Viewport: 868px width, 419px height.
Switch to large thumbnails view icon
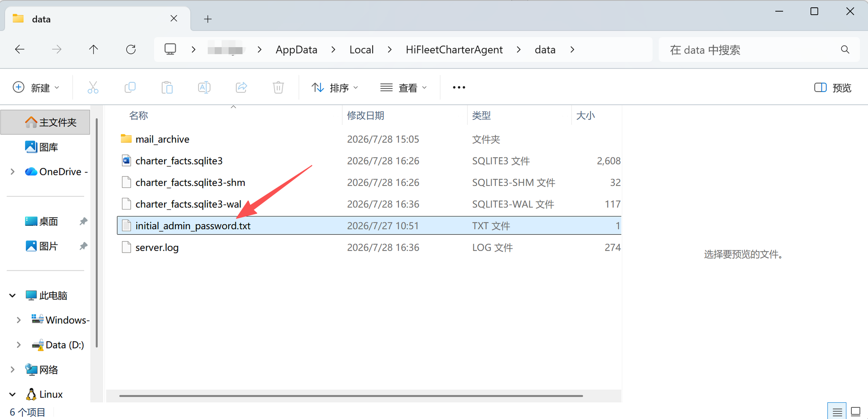click(x=856, y=412)
